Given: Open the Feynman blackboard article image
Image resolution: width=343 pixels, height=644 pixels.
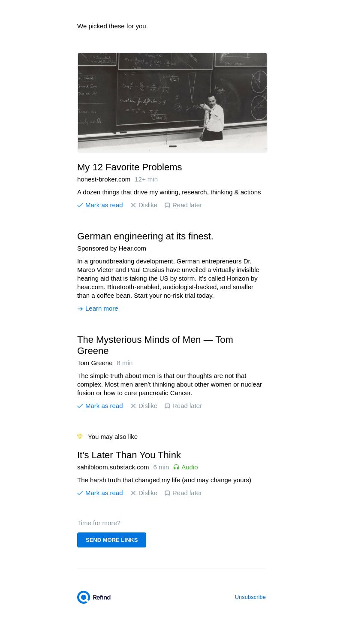Looking at the screenshot, I should pos(172,102).
